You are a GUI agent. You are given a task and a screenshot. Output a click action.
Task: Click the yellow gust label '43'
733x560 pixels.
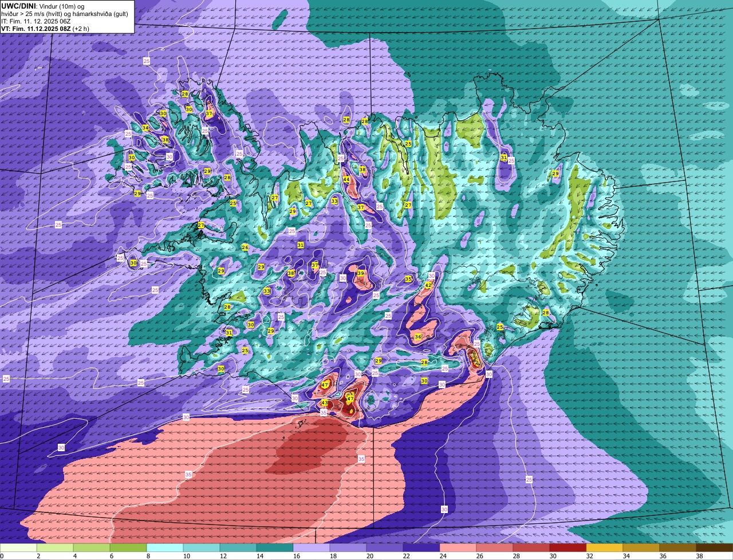pos(325,403)
